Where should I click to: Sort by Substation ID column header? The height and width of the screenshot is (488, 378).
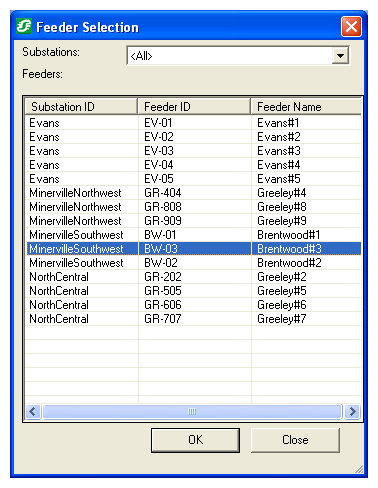81,107
